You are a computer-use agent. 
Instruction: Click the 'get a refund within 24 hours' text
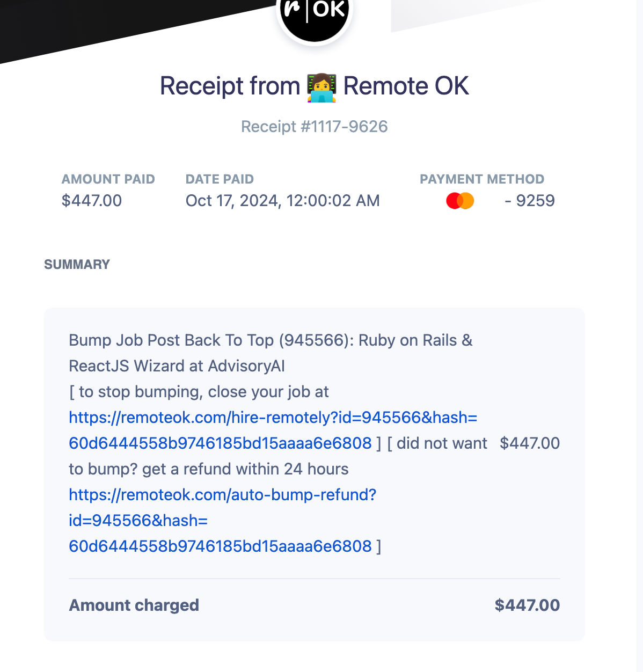[245, 469]
